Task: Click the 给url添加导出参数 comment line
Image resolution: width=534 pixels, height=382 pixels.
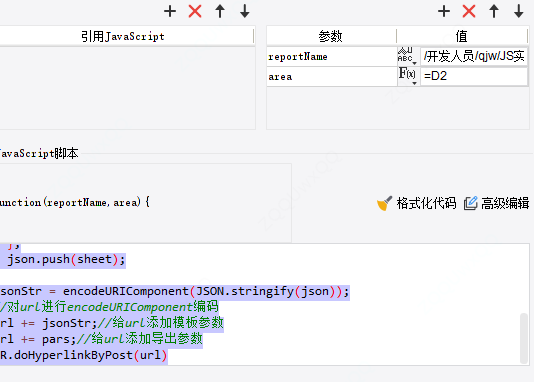Action: click(101, 339)
